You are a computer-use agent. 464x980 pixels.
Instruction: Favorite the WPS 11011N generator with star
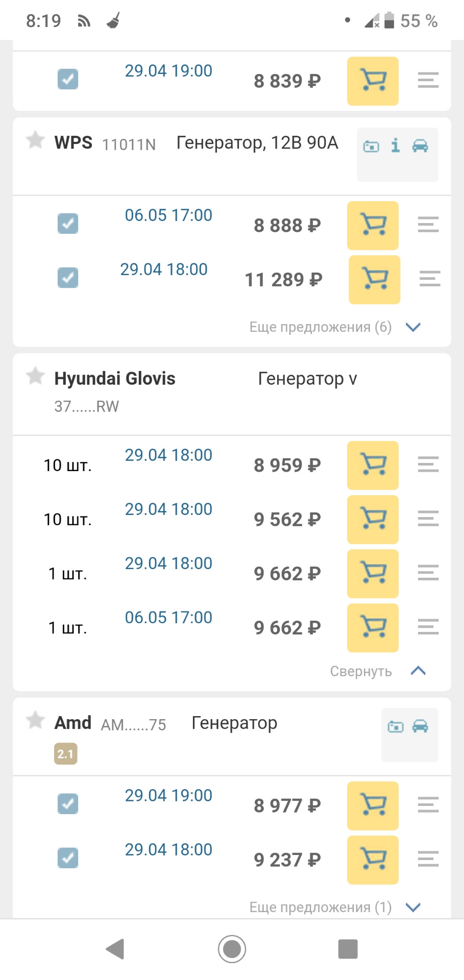35,139
